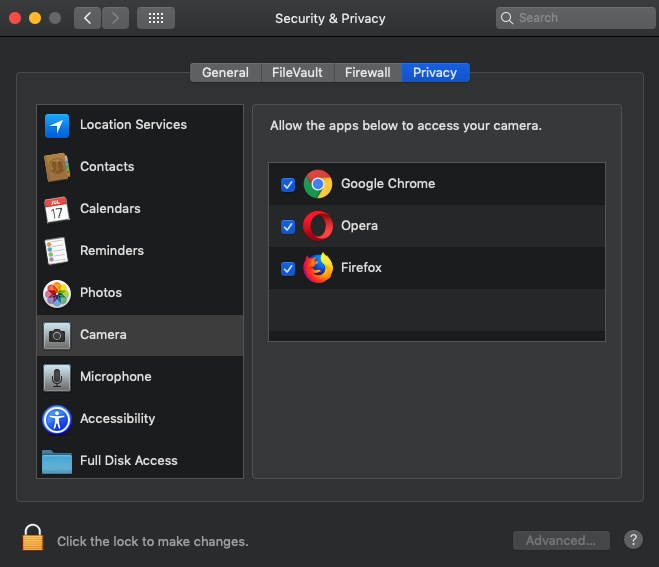This screenshot has height=567, width=659.
Task: Select Full Disk Access folder item
Action: (x=140, y=460)
